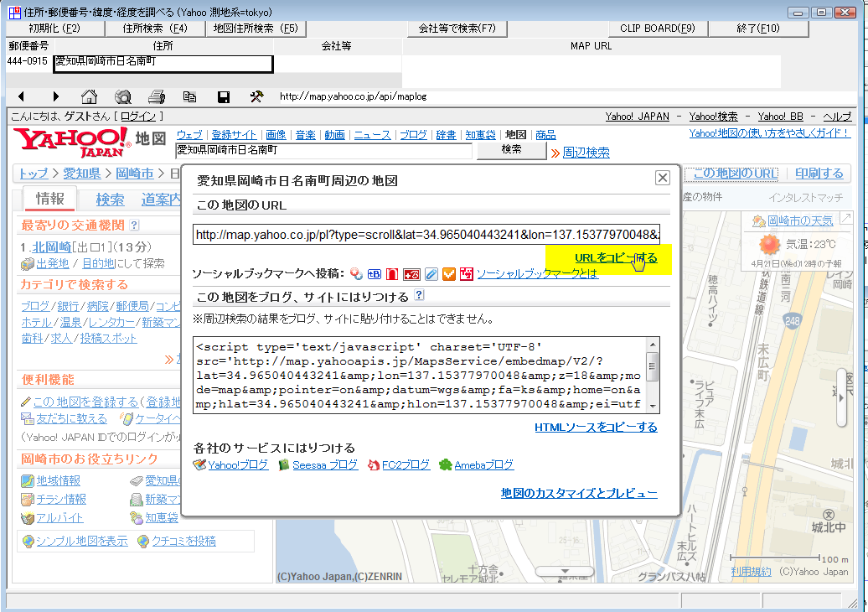Click the ログイン link
Viewport: 868px width, 612px height.
point(138,117)
